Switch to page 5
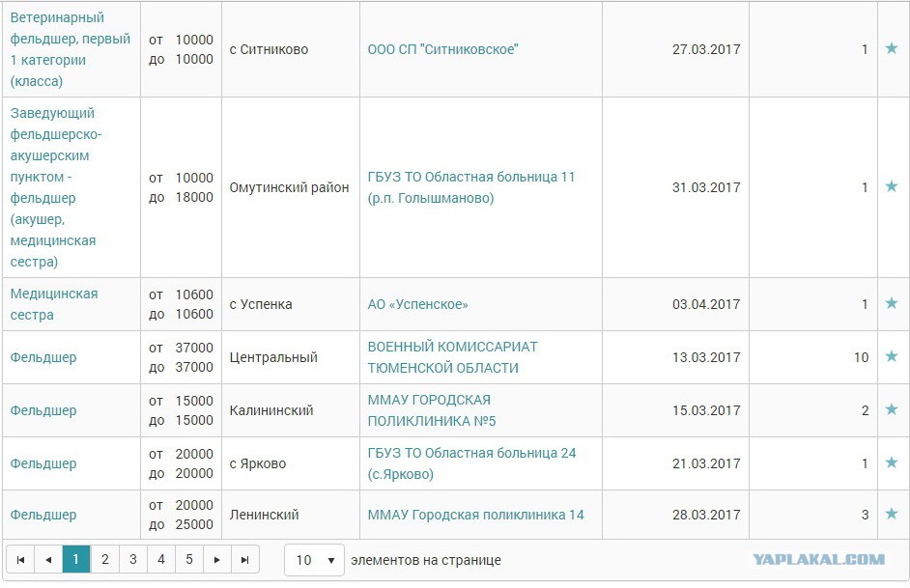This screenshot has width=910, height=588. click(189, 560)
